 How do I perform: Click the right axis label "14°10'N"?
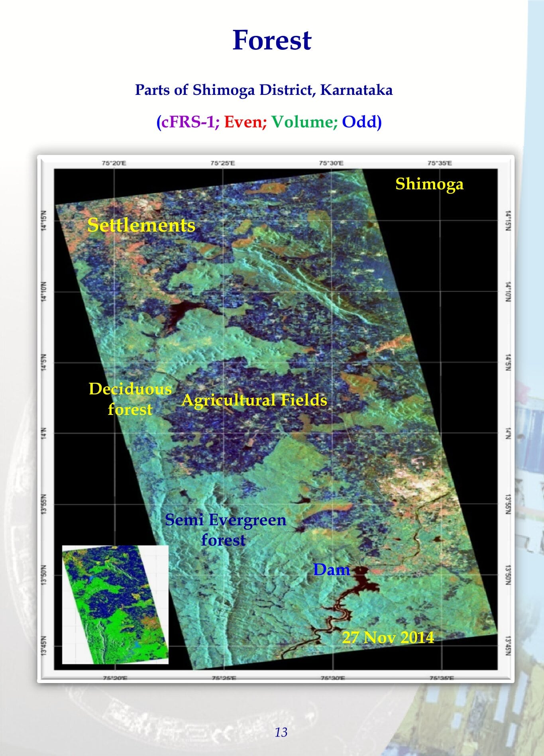508,292
